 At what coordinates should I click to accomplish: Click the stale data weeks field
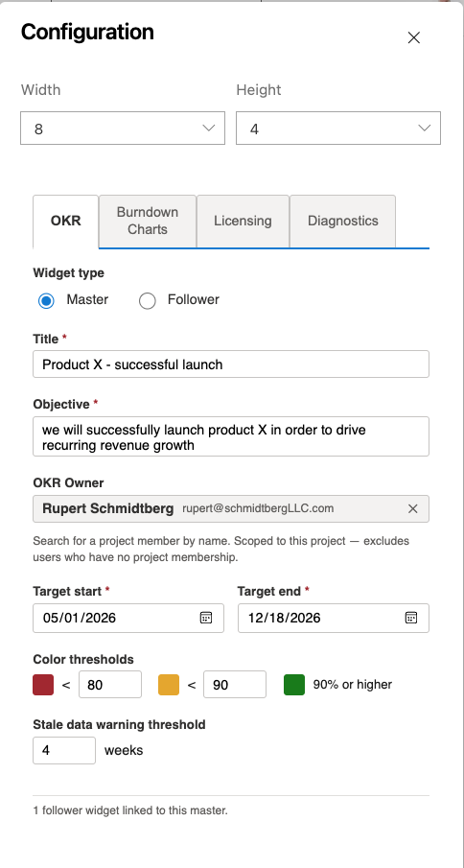[64, 751]
